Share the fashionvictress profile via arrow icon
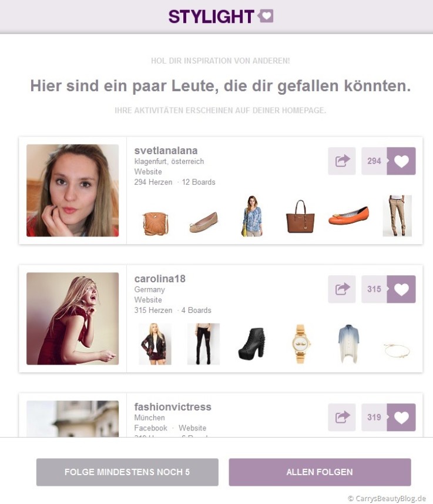 tap(342, 417)
